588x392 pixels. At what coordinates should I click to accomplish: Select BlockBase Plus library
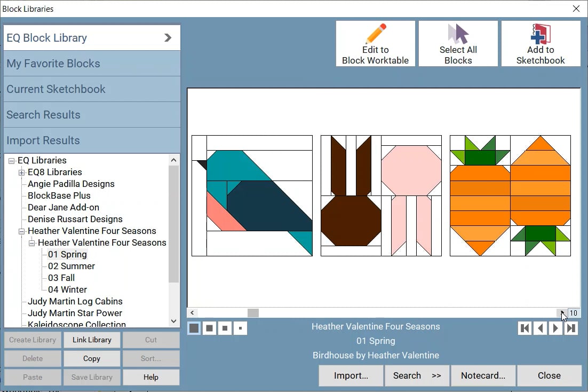[59, 195]
